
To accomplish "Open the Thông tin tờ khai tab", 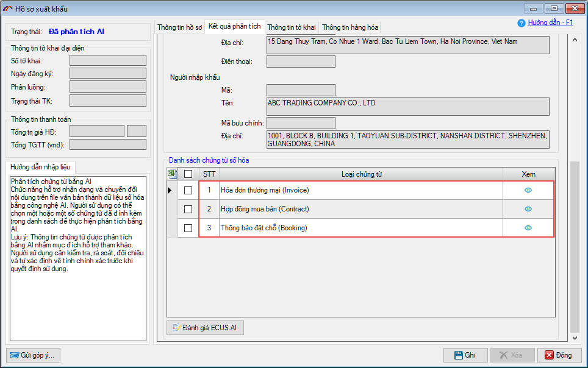I will pyautogui.click(x=292, y=27).
